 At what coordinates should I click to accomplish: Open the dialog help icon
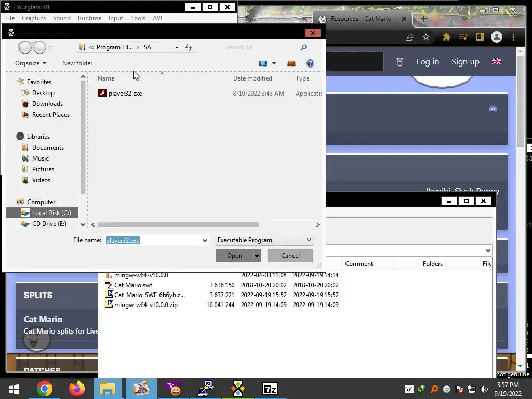pyautogui.click(x=310, y=63)
